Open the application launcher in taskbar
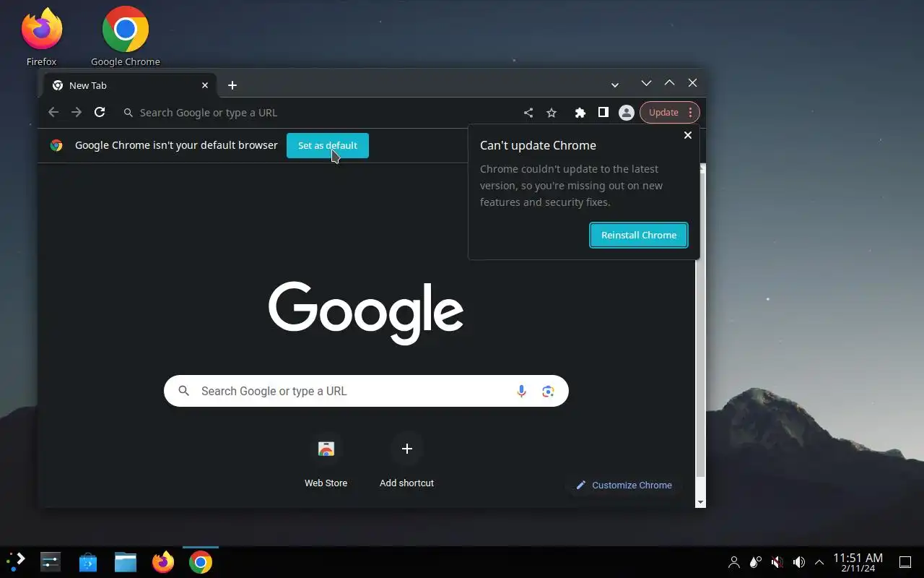The height and width of the screenshot is (578, 924). [16, 562]
